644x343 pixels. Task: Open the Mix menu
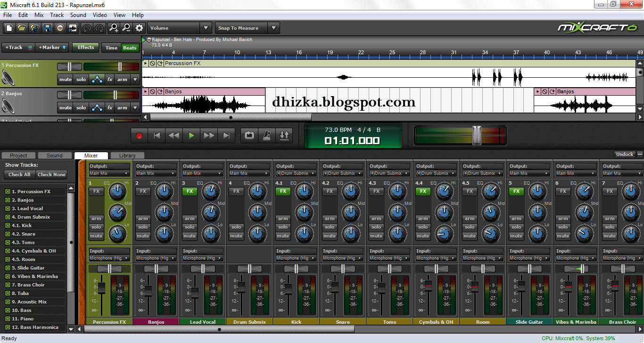click(x=39, y=15)
